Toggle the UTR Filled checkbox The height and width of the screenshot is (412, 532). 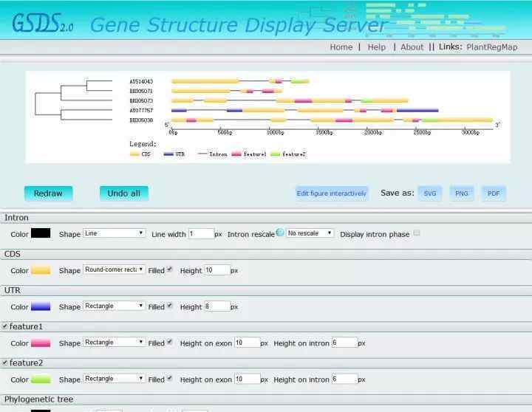tap(169, 306)
